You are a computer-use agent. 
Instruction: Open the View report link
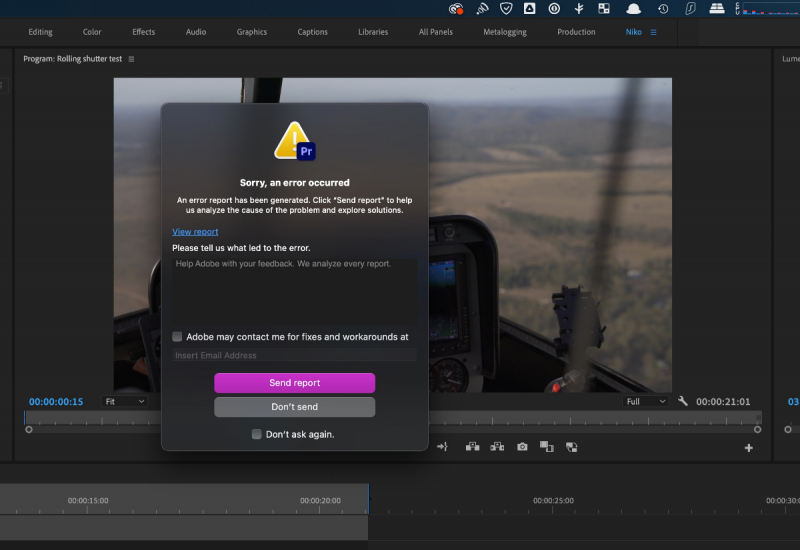point(195,232)
